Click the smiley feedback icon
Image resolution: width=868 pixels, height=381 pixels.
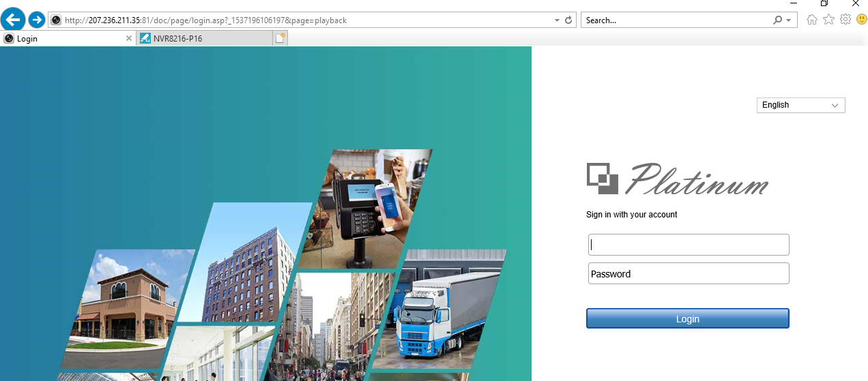[x=861, y=19]
